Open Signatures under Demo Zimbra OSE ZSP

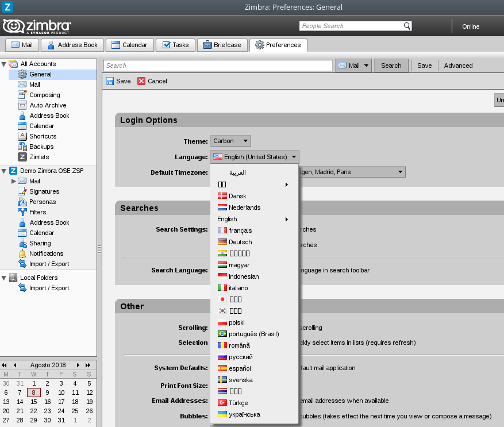click(44, 191)
